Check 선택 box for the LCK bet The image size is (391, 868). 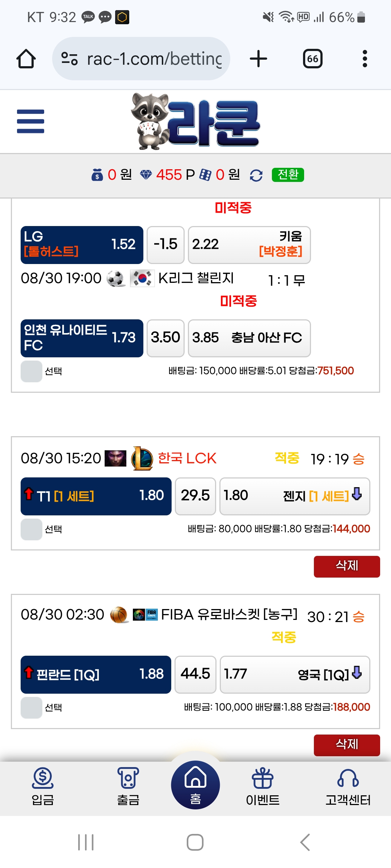(31, 529)
